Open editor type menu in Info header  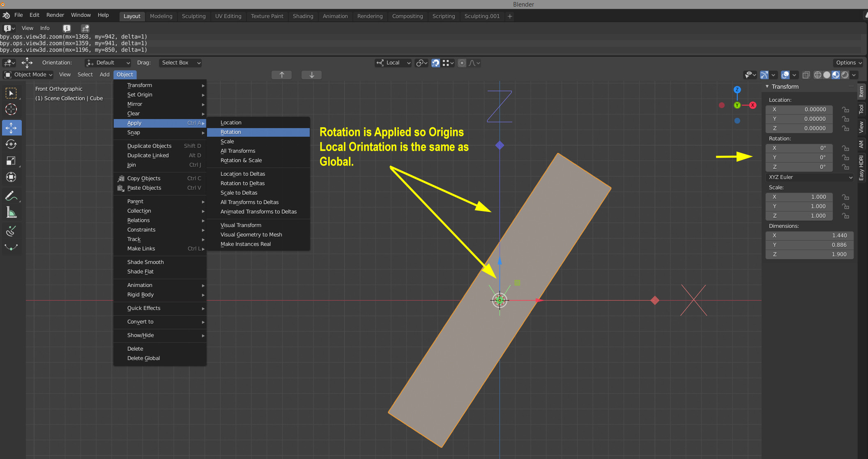[x=9, y=28]
